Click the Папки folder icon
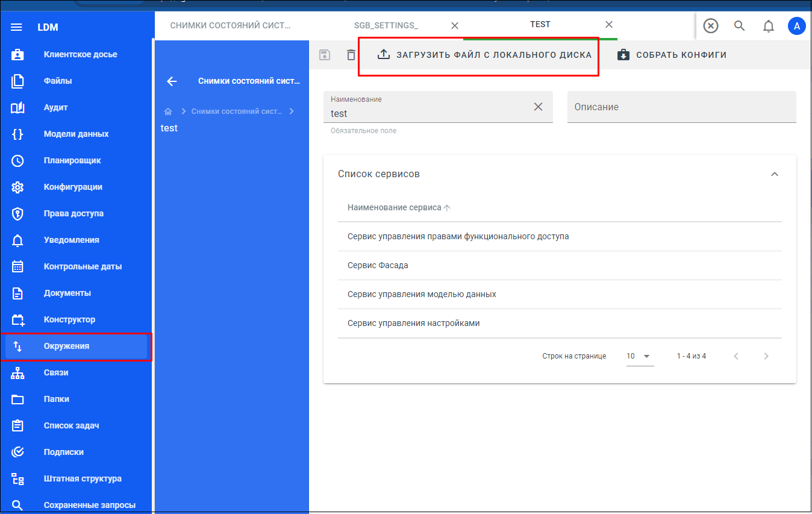This screenshot has width=812, height=514. click(17, 399)
